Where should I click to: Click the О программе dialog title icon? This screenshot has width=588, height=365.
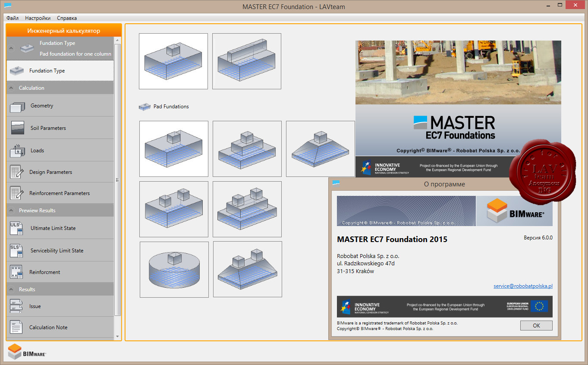(336, 183)
